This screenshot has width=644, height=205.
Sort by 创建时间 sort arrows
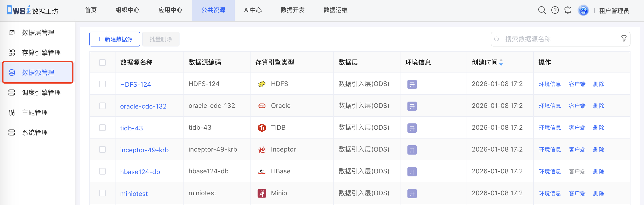click(501, 63)
